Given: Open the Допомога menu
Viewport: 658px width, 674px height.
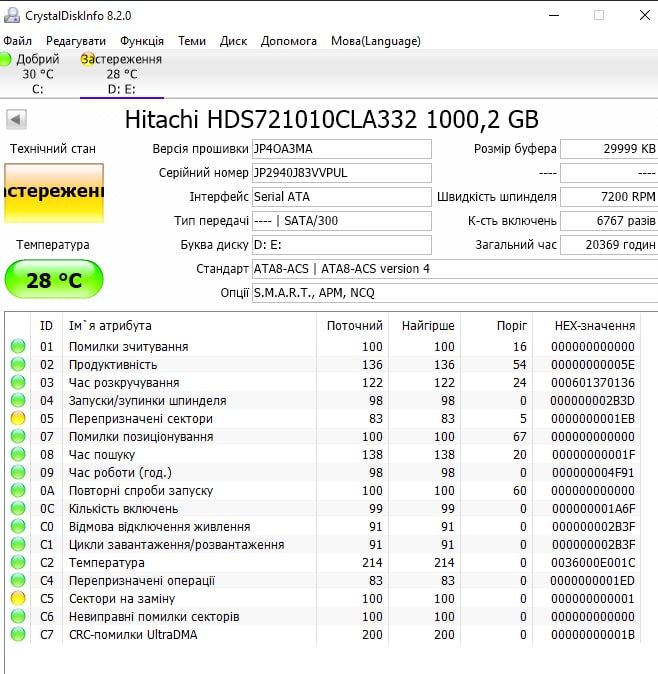Looking at the screenshot, I should (x=289, y=41).
